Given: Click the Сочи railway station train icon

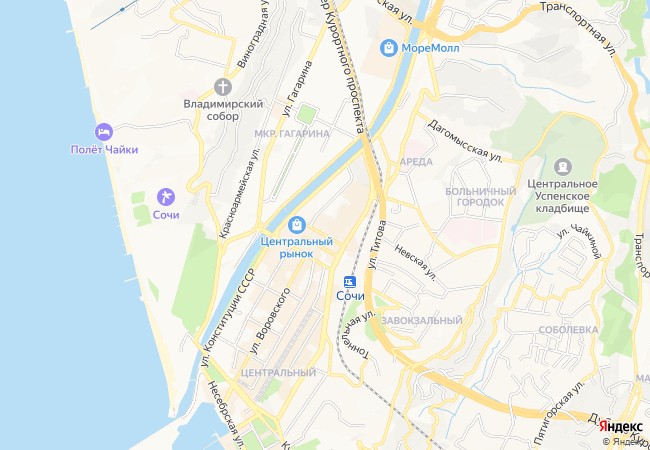Looking at the screenshot, I should (x=350, y=282).
